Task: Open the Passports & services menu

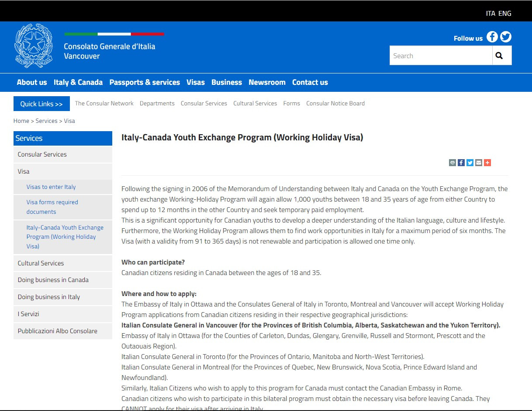Action: coord(145,82)
